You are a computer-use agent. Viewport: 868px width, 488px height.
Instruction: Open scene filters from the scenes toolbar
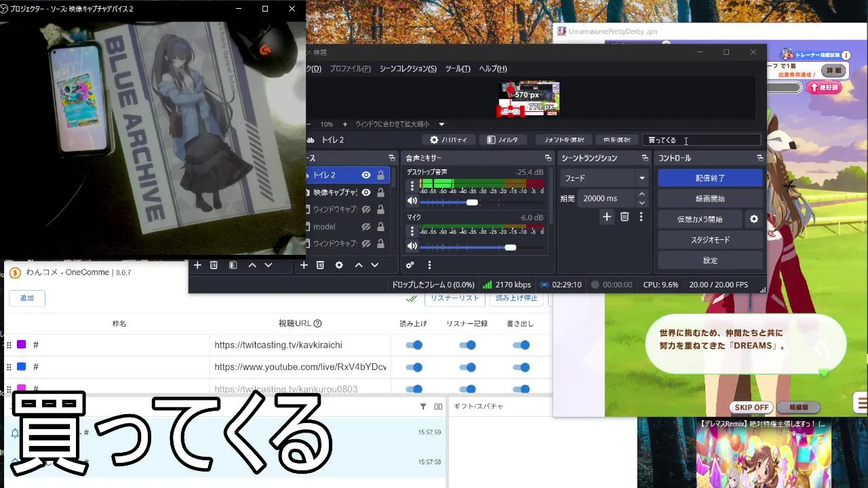coord(233,265)
